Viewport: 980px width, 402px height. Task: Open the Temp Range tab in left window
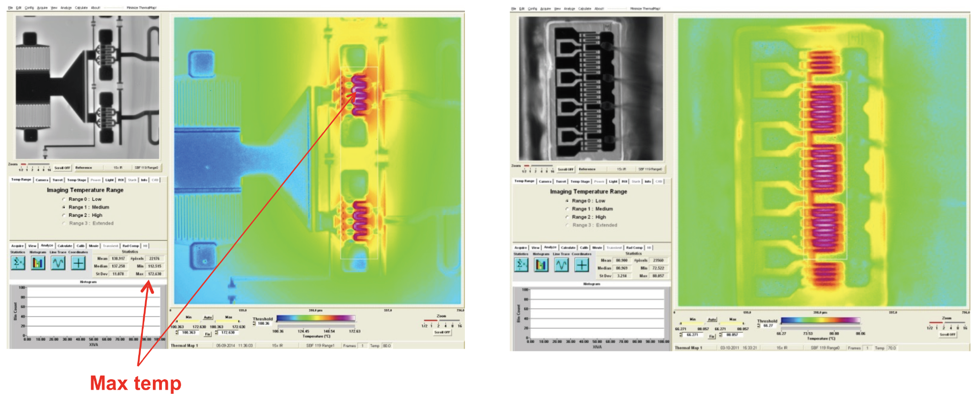21,180
